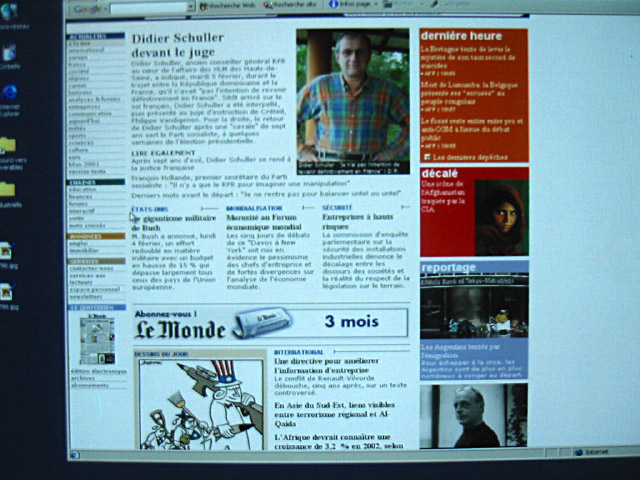Open 'archives' under Le Quotidien

point(83,378)
